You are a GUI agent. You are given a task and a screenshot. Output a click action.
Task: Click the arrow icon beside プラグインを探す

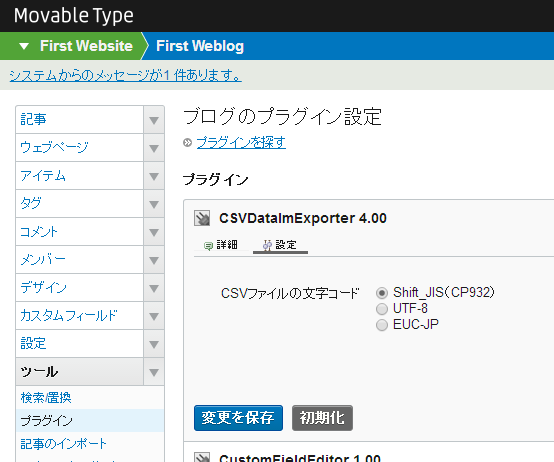187,143
